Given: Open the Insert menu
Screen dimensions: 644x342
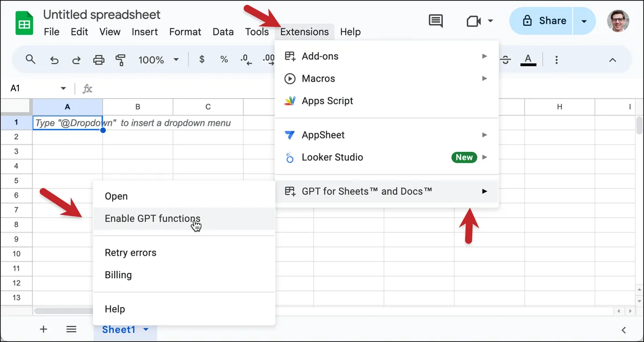Looking at the screenshot, I should 145,32.
